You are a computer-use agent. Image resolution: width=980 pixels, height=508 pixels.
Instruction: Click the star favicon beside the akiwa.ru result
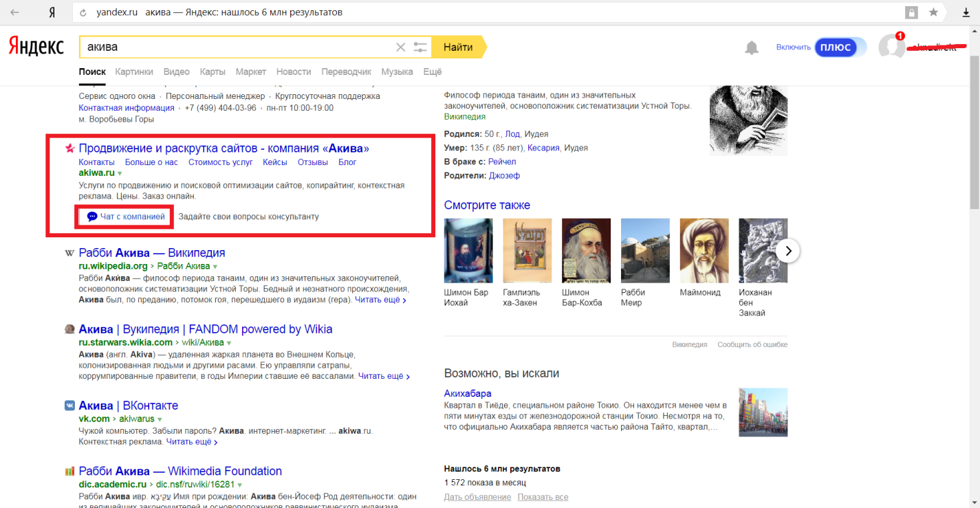tap(69, 148)
